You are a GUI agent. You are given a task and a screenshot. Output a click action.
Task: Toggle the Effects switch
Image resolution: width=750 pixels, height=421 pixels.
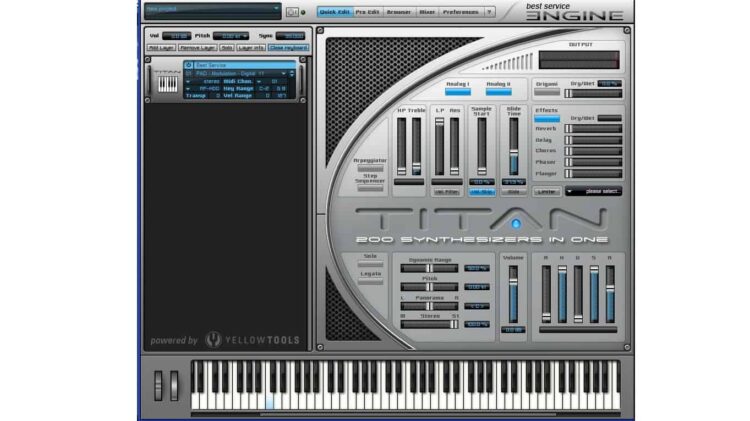pos(547,119)
